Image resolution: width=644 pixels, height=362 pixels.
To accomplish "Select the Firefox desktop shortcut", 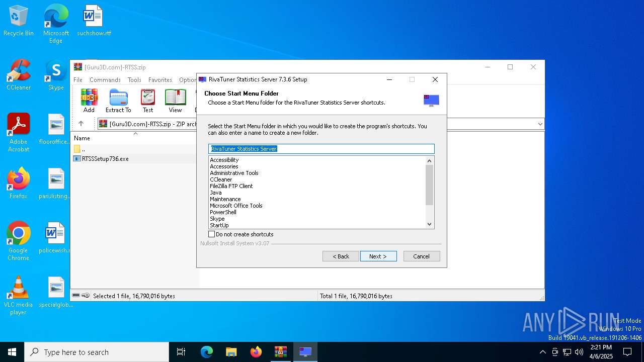I will (19, 184).
